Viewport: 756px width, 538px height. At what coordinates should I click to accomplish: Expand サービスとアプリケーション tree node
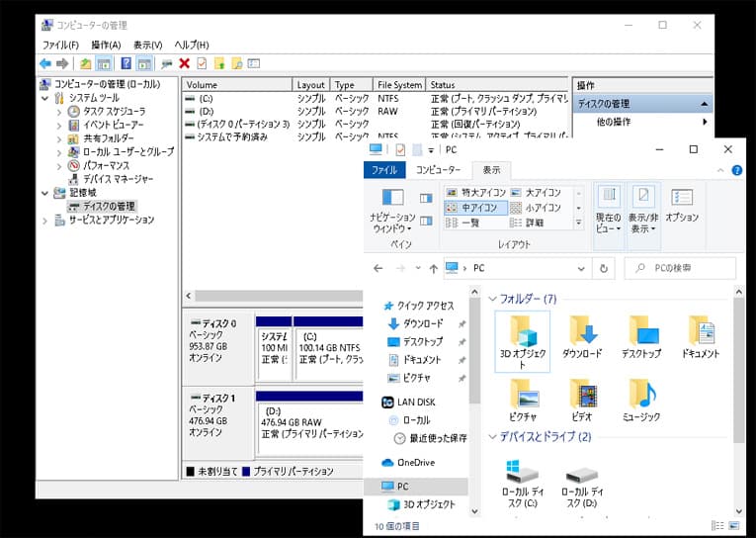(x=45, y=220)
